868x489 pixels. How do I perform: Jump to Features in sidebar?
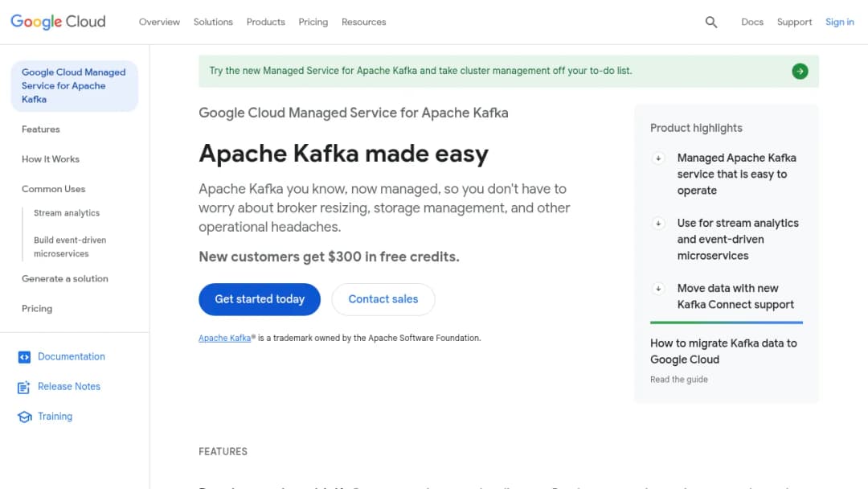pyautogui.click(x=41, y=129)
